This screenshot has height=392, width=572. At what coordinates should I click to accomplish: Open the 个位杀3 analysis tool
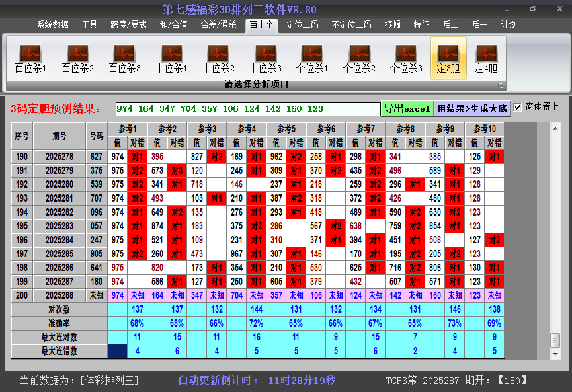[x=405, y=56]
